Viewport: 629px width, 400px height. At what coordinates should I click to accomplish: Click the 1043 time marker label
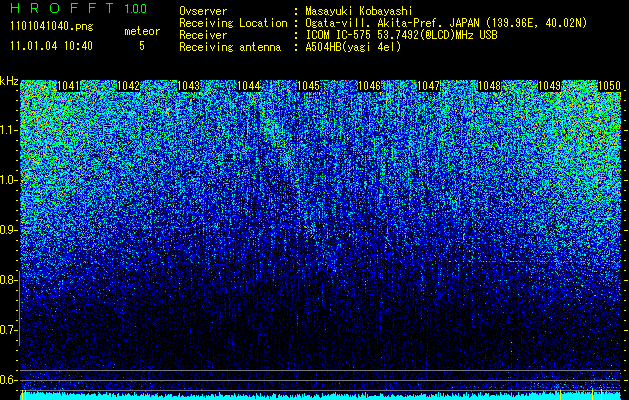189,86
